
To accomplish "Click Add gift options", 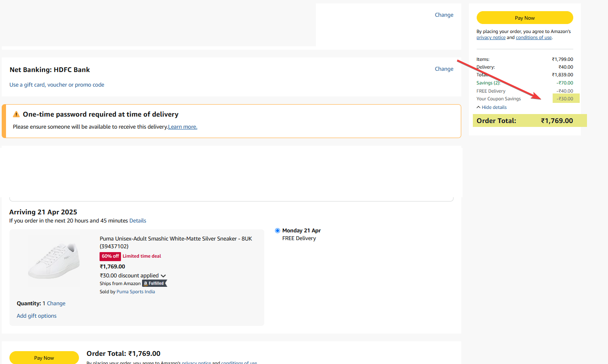I will (x=36, y=316).
